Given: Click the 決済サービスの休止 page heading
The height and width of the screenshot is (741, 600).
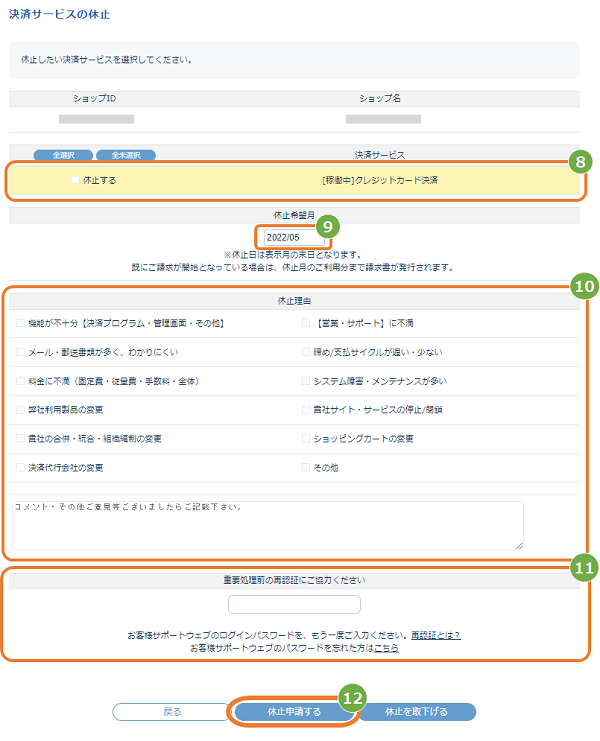Looking at the screenshot, I should (60, 14).
